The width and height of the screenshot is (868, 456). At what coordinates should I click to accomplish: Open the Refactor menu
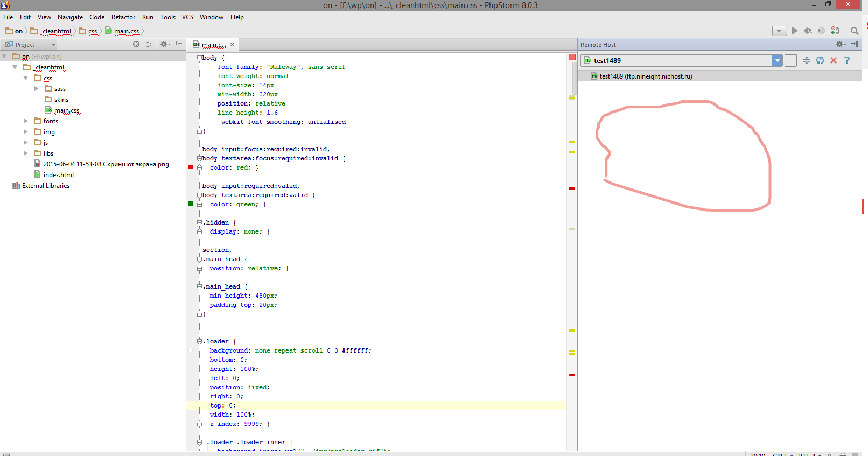123,17
